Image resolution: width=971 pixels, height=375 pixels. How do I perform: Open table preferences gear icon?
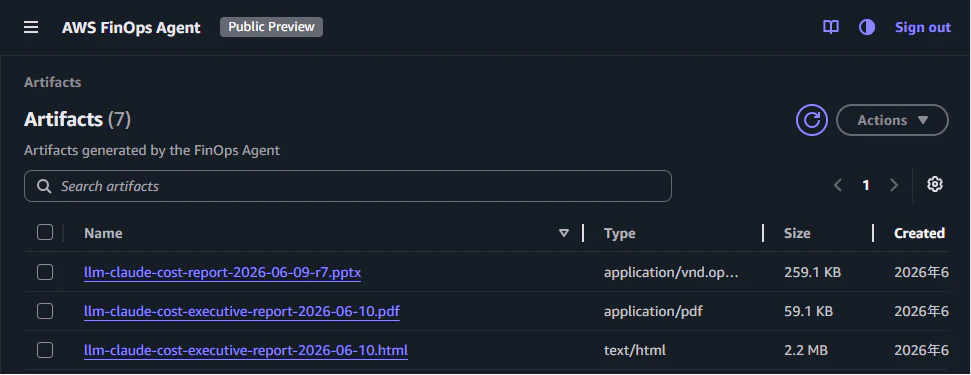pos(934,184)
